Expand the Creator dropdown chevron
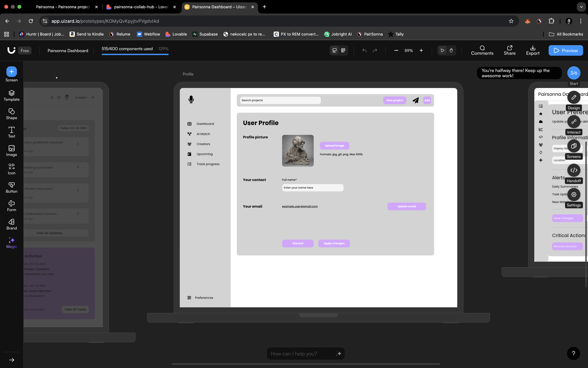Viewport: 588px width, 368px height. tap(93, 98)
